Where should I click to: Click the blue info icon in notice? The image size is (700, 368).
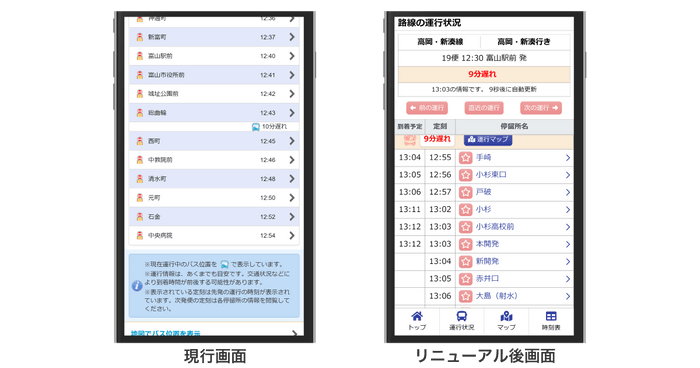(x=137, y=286)
